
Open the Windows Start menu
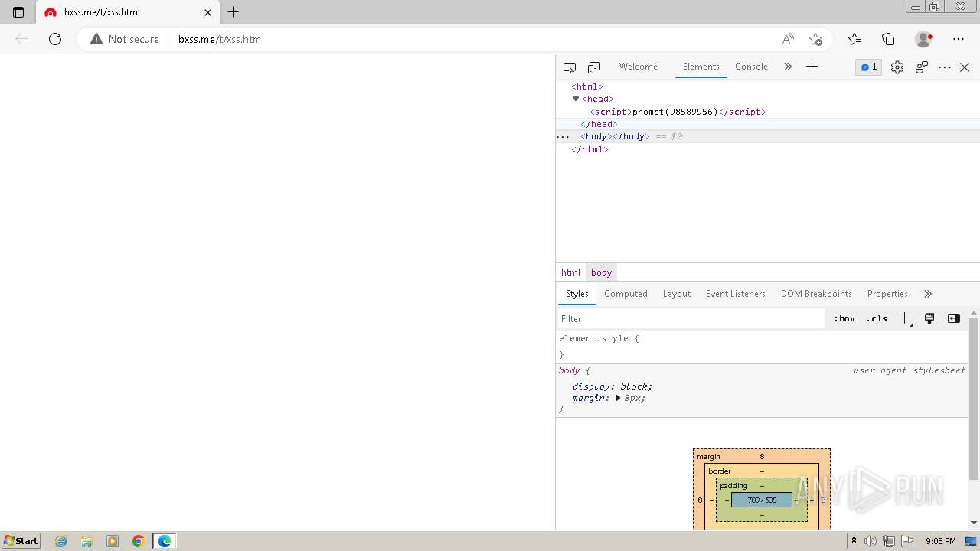(x=21, y=541)
